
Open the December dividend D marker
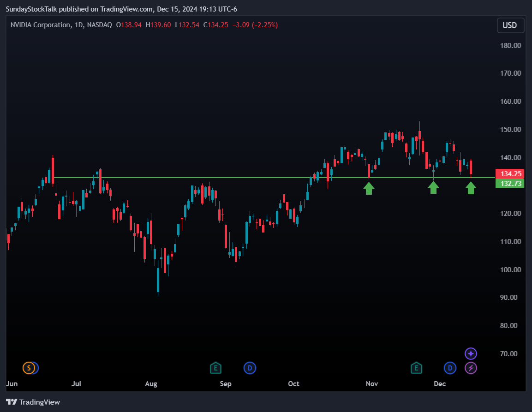coord(450,368)
